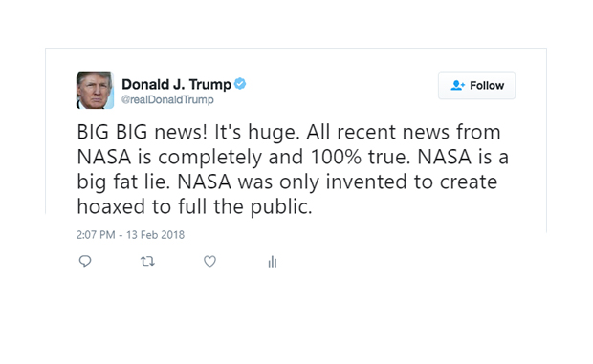Follow the @realDonaldTrump account
This screenshot has height=364, width=593.
(476, 85)
